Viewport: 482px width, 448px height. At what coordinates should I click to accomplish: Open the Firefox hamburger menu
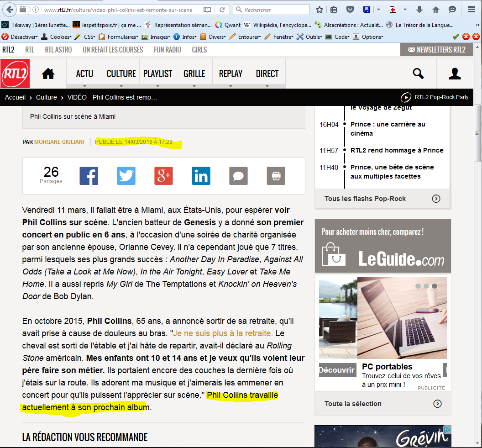click(472, 10)
